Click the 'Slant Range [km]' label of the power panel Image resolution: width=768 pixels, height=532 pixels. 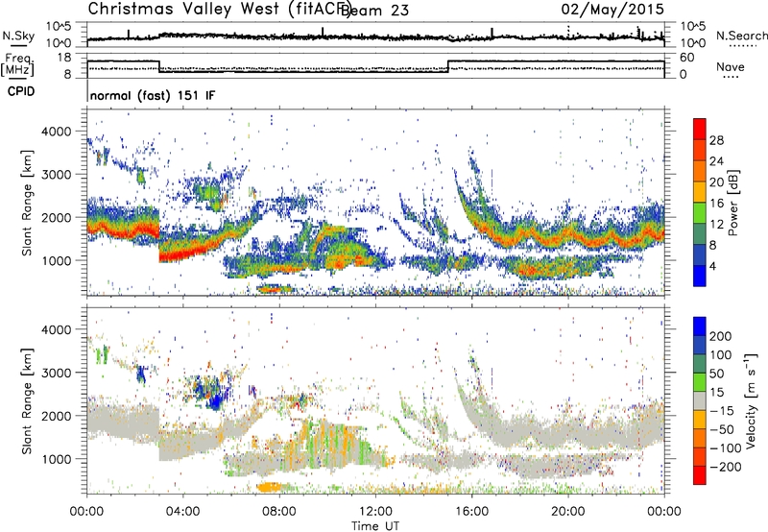point(27,204)
